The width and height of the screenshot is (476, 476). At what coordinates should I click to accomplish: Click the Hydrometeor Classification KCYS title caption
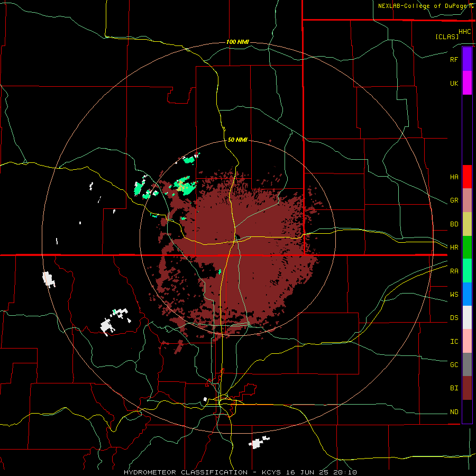click(240, 472)
